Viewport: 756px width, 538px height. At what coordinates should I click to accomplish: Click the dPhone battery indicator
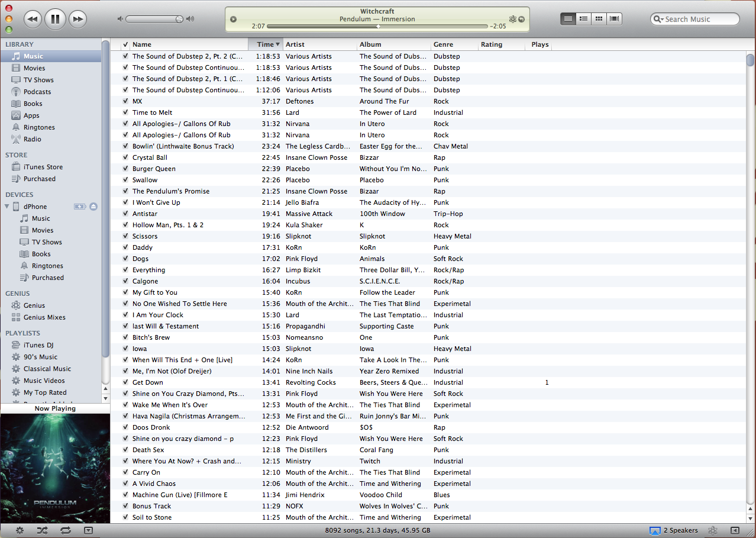80,207
